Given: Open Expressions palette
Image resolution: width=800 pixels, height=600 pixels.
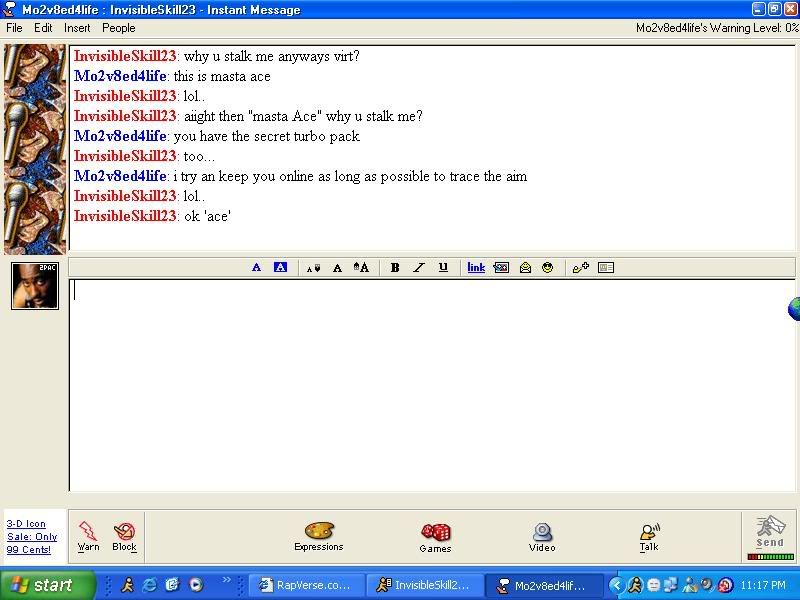Looking at the screenshot, I should (319, 536).
